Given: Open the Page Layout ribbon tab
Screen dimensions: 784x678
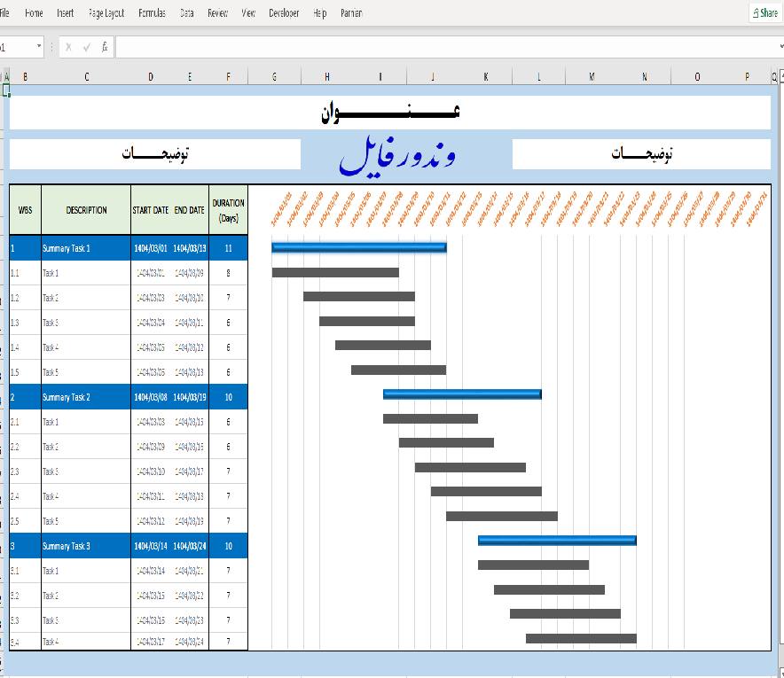Looking at the screenshot, I should pyautogui.click(x=106, y=13).
